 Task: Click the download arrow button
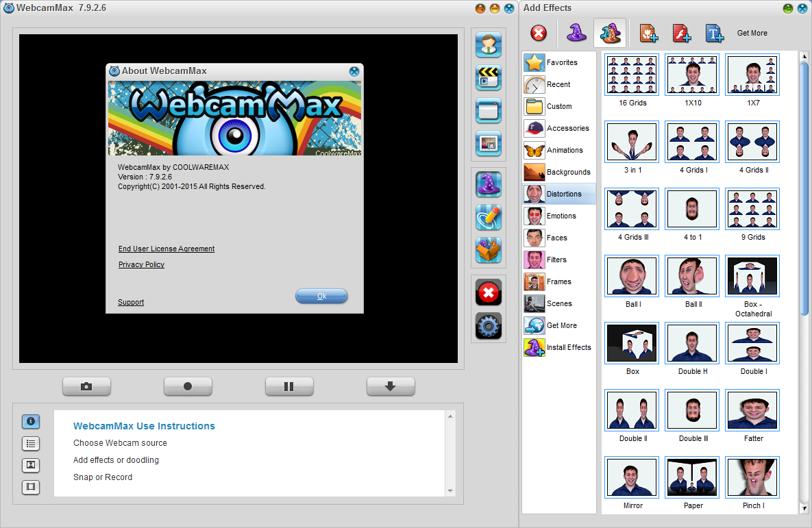coord(391,386)
